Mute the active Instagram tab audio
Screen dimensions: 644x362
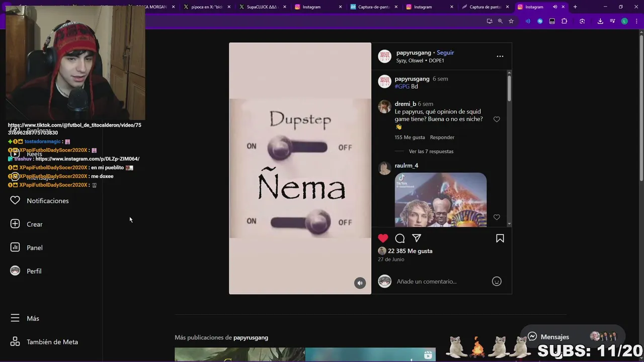point(555,7)
